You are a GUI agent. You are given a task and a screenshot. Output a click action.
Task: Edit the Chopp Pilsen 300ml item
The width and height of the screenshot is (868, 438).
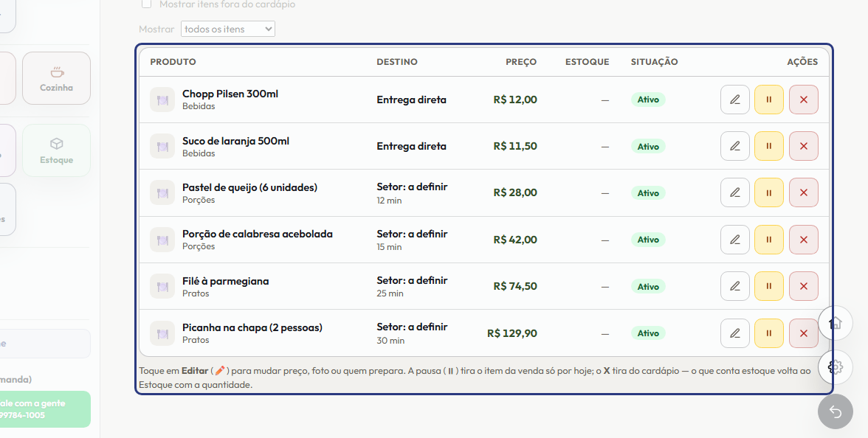(734, 100)
